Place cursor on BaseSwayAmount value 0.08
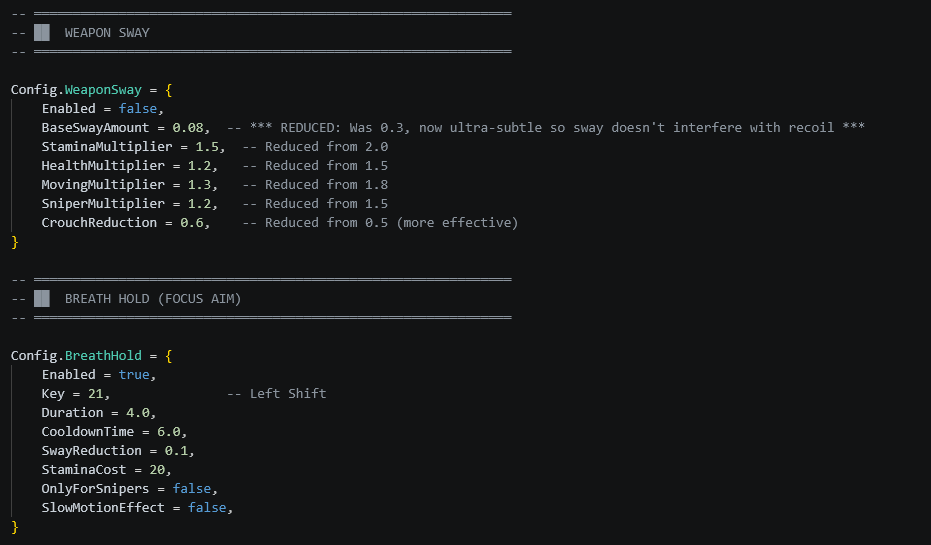The height and width of the screenshot is (545, 931). (x=188, y=128)
